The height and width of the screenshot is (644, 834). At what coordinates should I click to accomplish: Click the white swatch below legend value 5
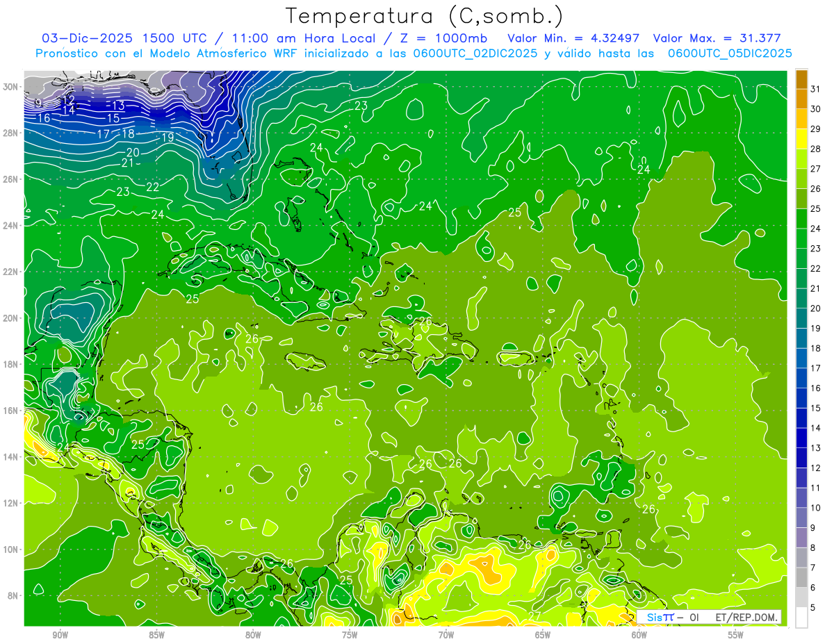pos(801,618)
